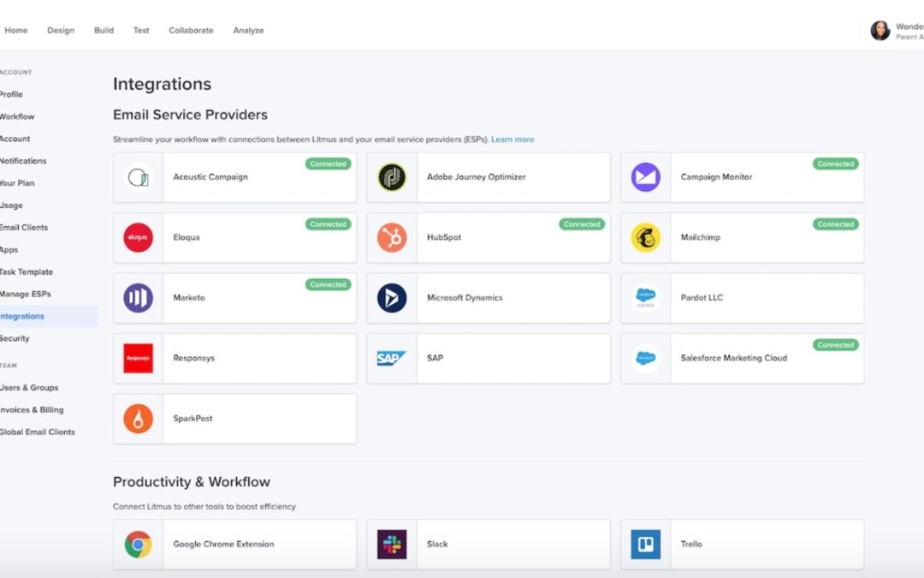Open Manage ESPs page
The image size is (924, 578).
coord(26,295)
